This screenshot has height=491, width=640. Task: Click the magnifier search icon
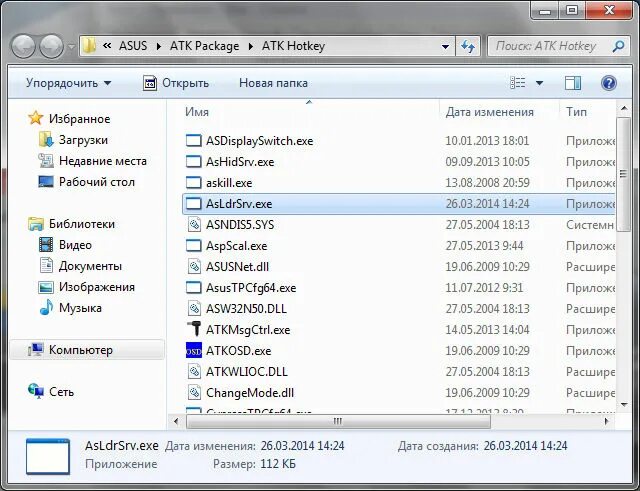pos(618,46)
